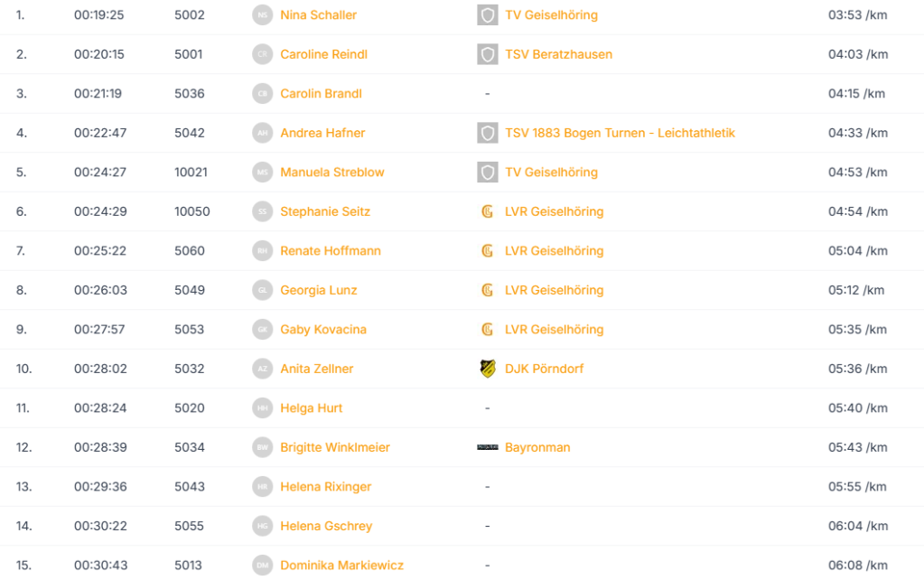Click Anita Zellner's AZ avatar icon
This screenshot has height=580, width=924.
click(x=262, y=369)
